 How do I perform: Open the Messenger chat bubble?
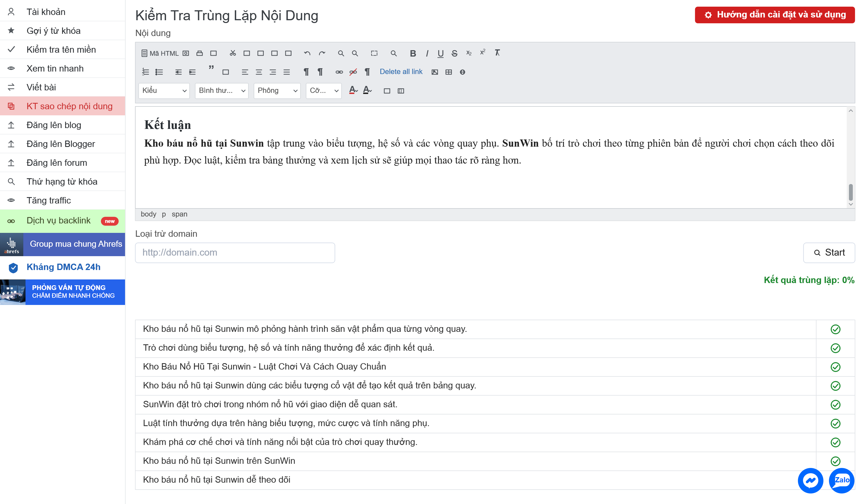tap(810, 481)
